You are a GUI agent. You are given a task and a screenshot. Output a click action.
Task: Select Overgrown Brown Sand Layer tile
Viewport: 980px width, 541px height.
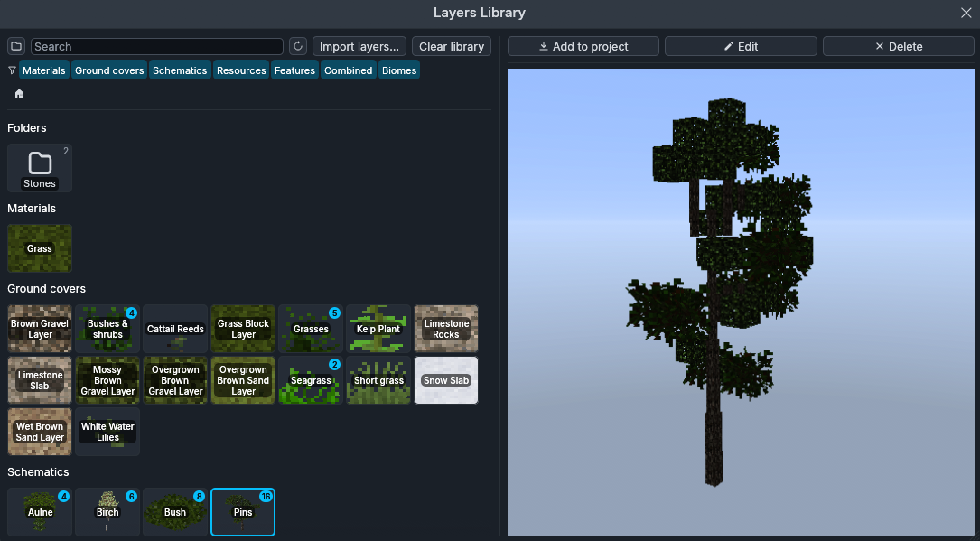pyautogui.click(x=243, y=380)
